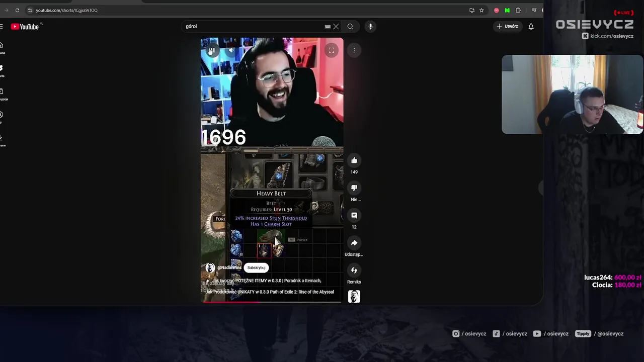This screenshot has width=644, height=362.
Task: Open the Downloads item in the sidebar
Action: (3, 140)
